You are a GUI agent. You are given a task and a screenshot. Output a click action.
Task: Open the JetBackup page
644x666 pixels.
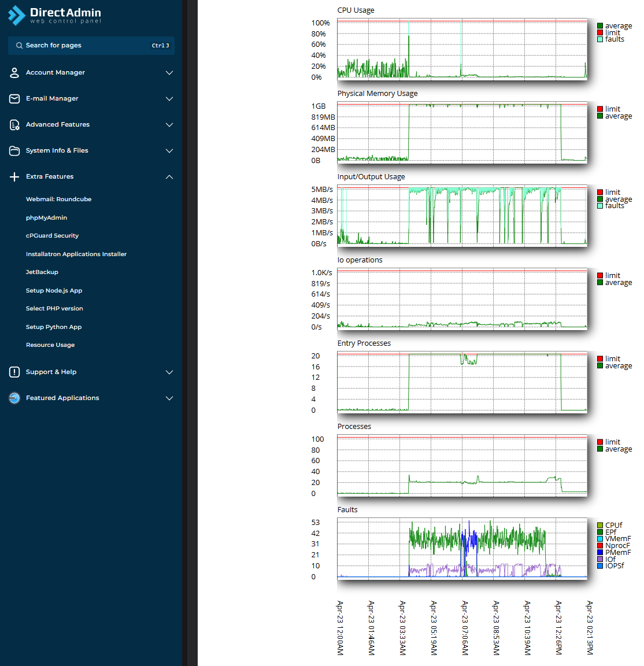click(x=42, y=272)
